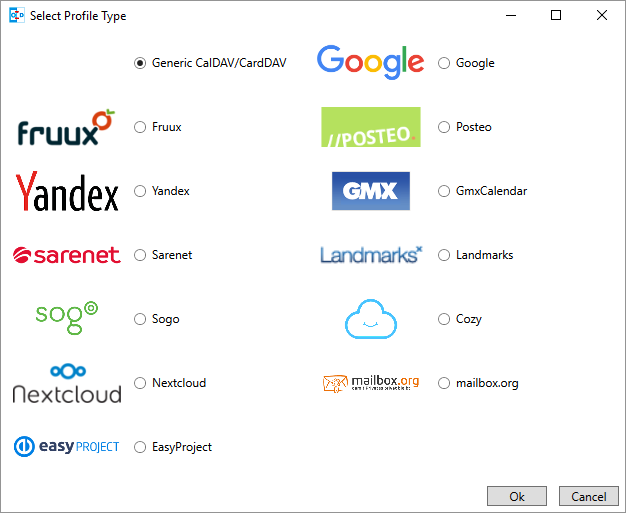Click the Posteo green logo
The width and height of the screenshot is (626, 513).
370,127
